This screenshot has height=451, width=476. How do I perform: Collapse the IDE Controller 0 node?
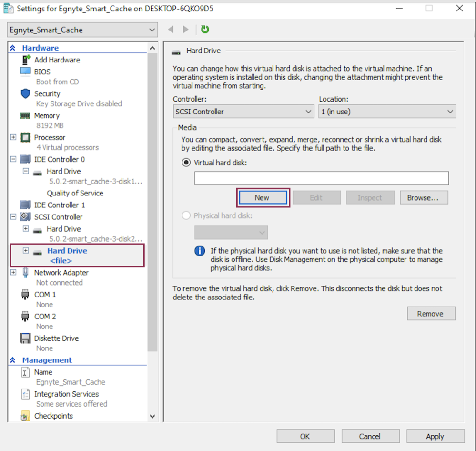(13, 159)
